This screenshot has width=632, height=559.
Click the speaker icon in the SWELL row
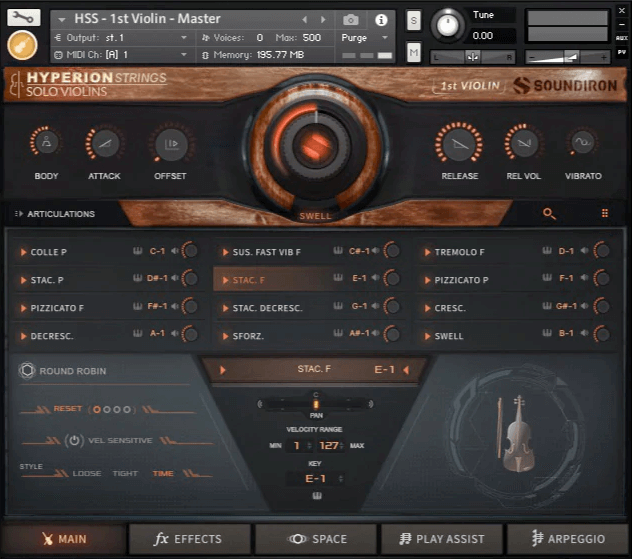point(584,333)
